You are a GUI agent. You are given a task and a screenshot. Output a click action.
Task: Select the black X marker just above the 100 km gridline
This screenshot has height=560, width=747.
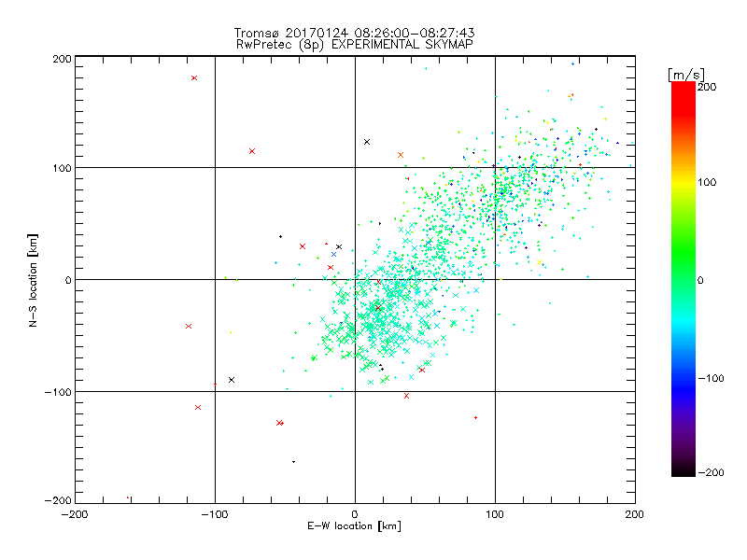367,142
